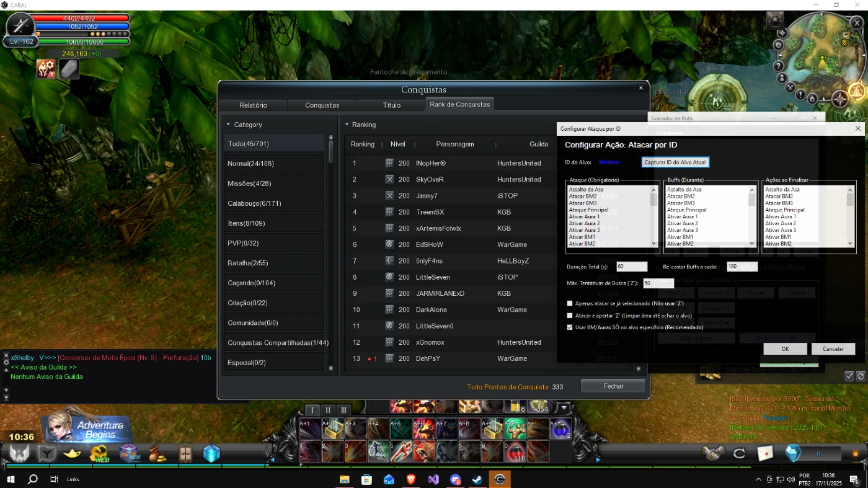Image resolution: width=868 pixels, height=488 pixels.
Task: Use the running figure skill slot 5
Action: (x=400, y=451)
